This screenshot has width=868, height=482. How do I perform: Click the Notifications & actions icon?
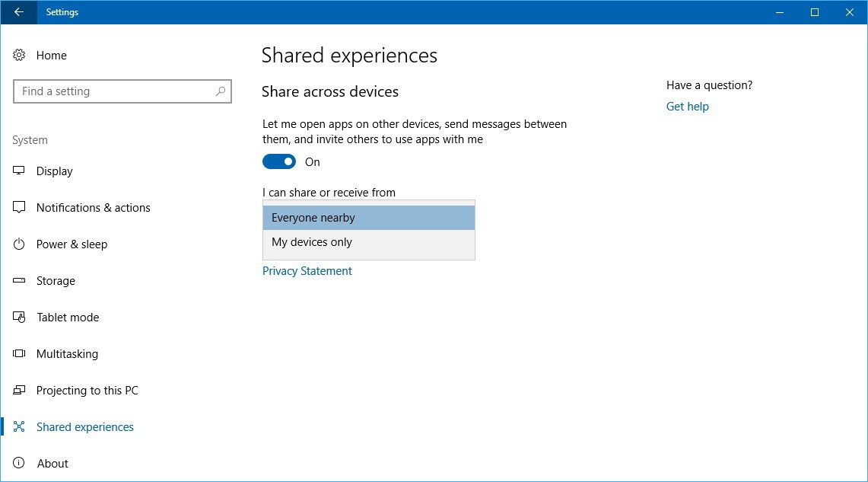click(20, 208)
